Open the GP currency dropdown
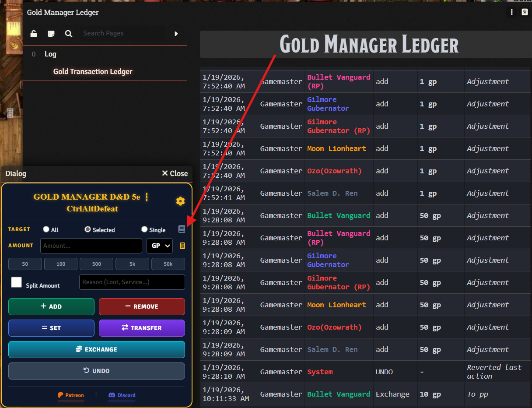532x408 pixels. (x=160, y=246)
